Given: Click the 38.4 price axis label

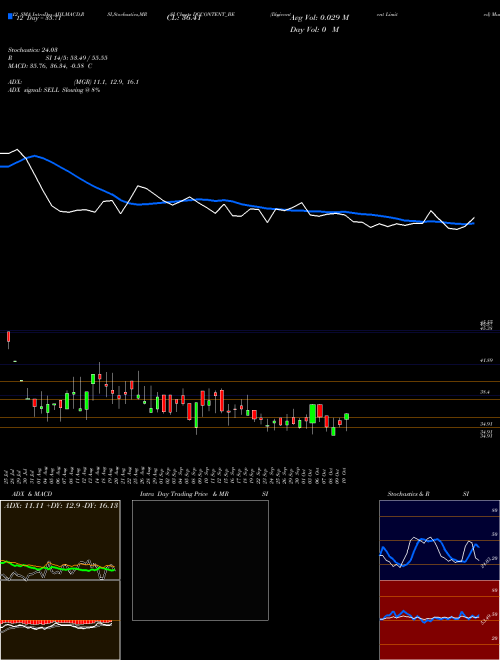Looking at the screenshot, I should 485,392.
